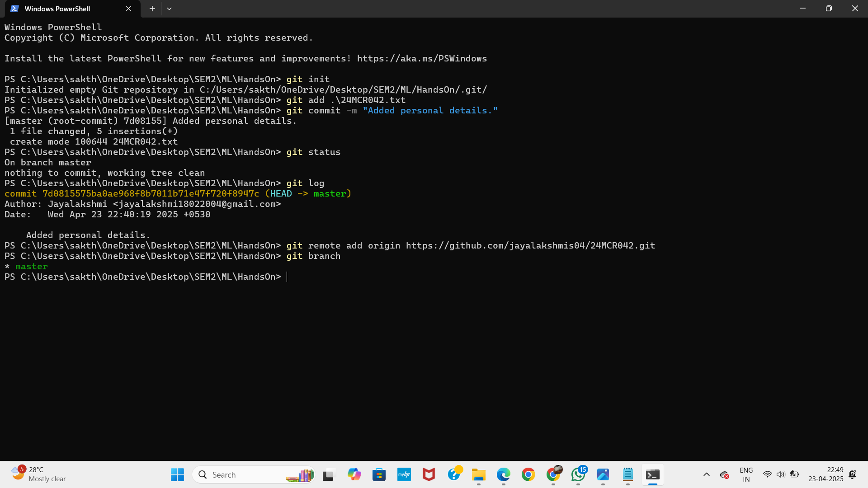Click the '1 file changed, 5 insertions(+)' line

click(x=94, y=131)
